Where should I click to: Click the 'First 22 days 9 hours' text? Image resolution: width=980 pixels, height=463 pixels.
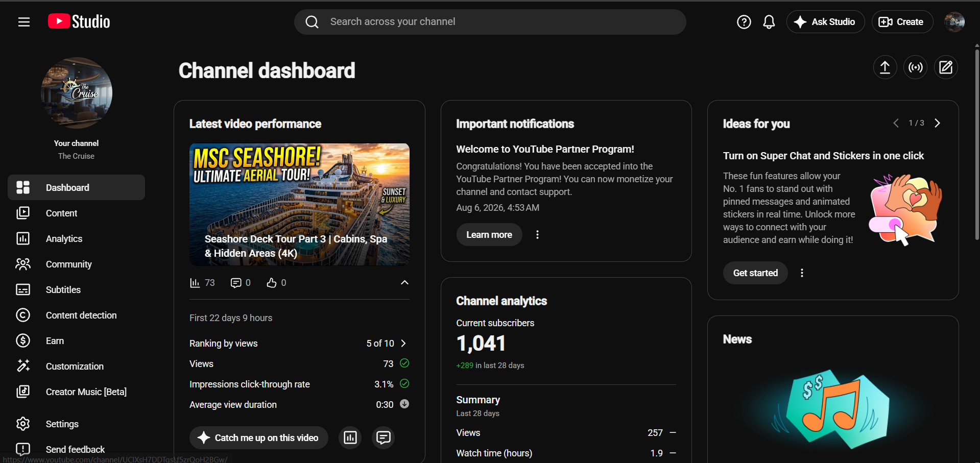click(231, 318)
